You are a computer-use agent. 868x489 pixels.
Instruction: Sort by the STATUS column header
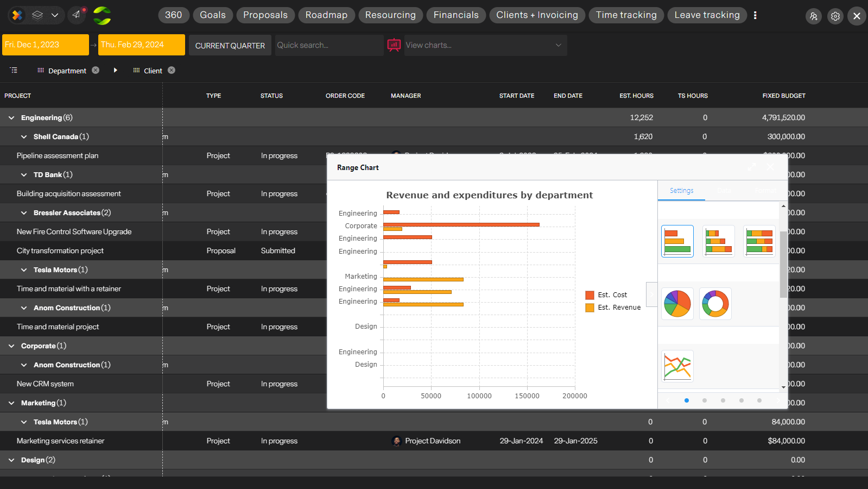point(271,96)
